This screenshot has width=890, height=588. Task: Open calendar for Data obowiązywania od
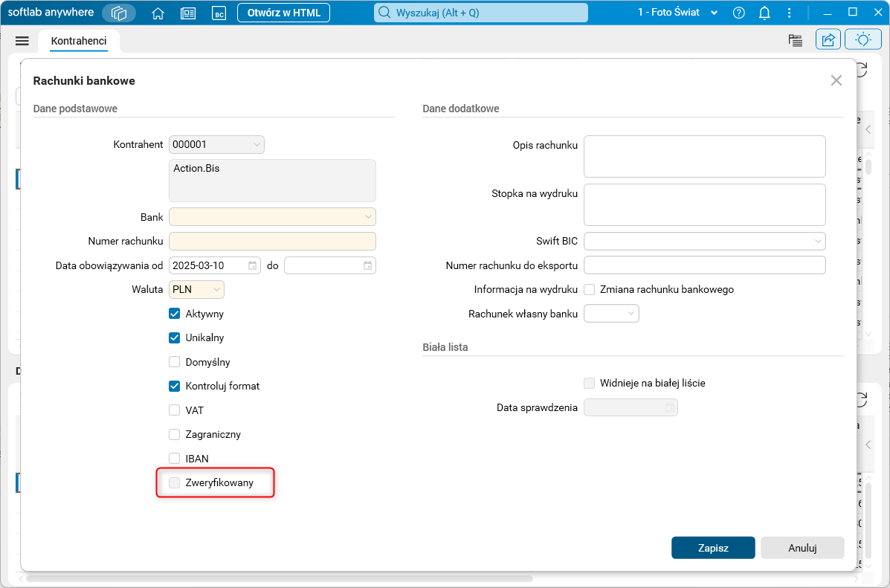pos(253,265)
